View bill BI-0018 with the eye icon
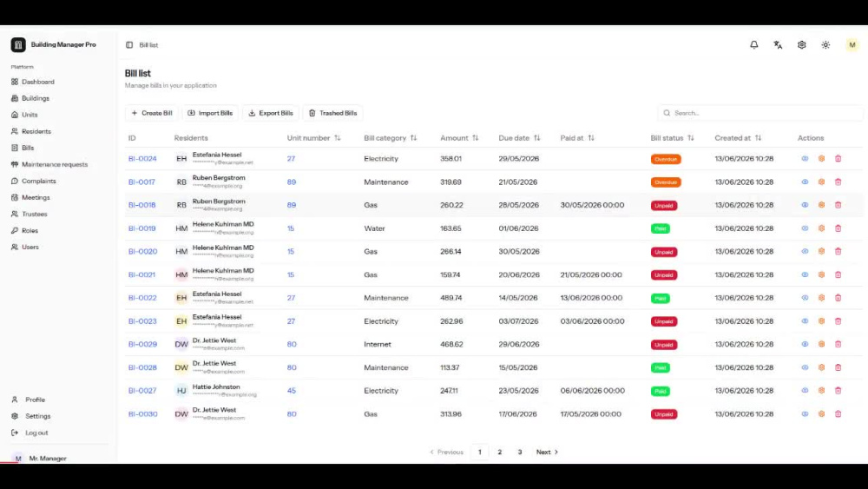 pyautogui.click(x=805, y=205)
